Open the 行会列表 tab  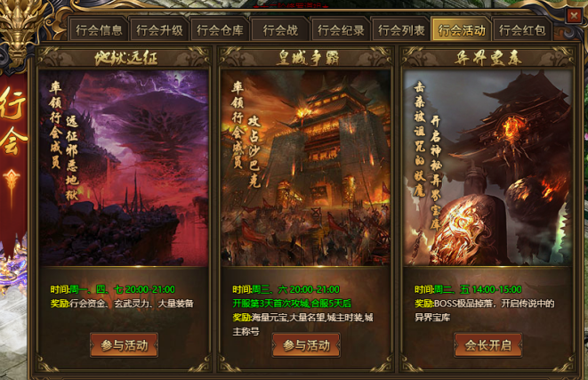(x=401, y=29)
